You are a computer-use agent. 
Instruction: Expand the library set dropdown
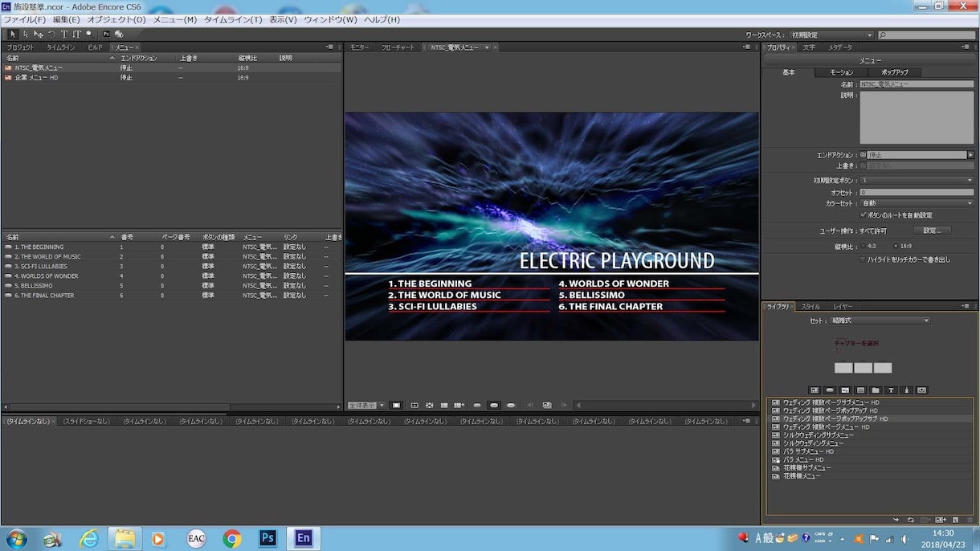click(880, 320)
